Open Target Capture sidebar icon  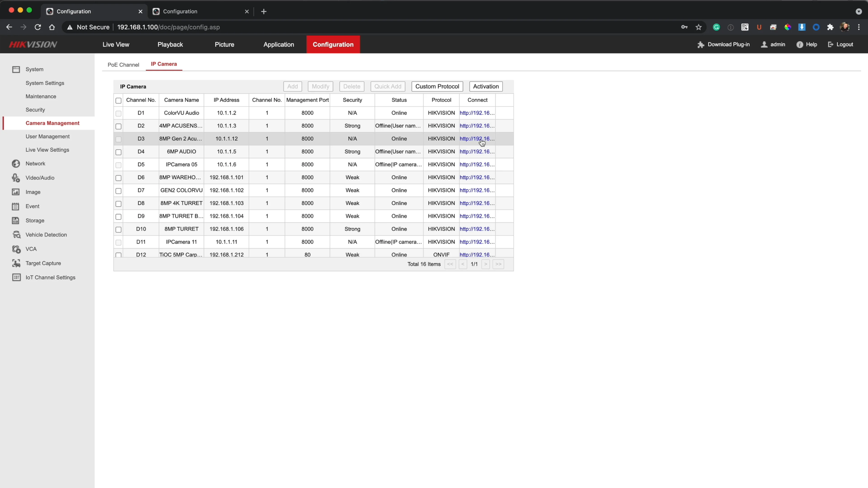[16, 263]
